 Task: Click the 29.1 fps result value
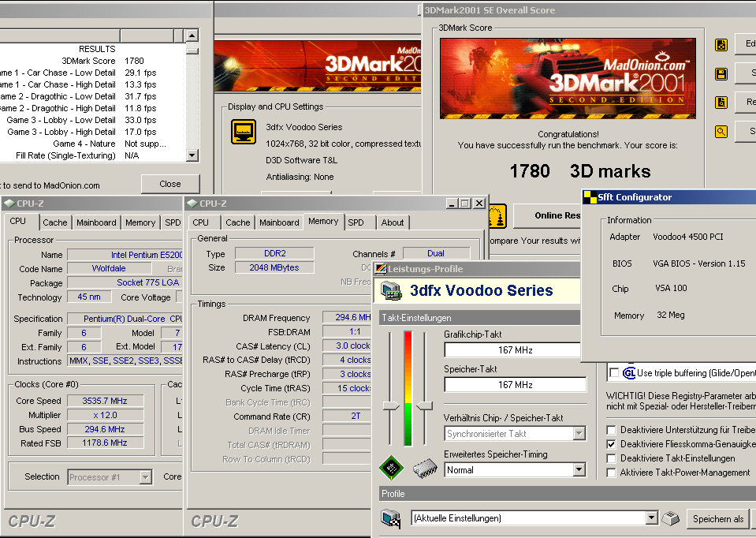click(140, 73)
